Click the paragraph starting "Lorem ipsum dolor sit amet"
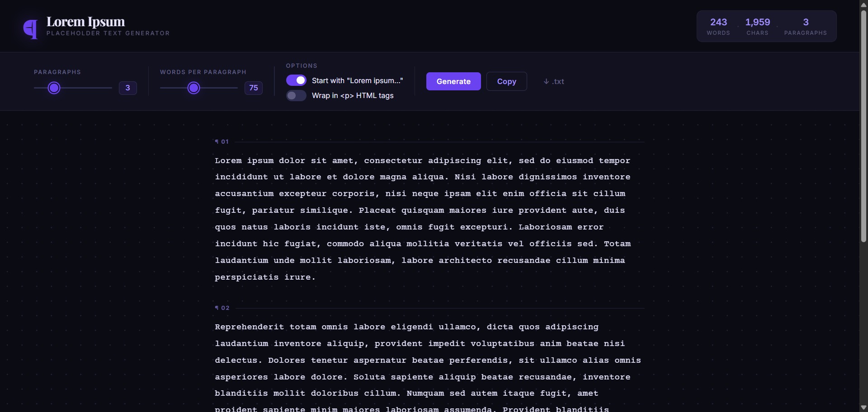 429,219
